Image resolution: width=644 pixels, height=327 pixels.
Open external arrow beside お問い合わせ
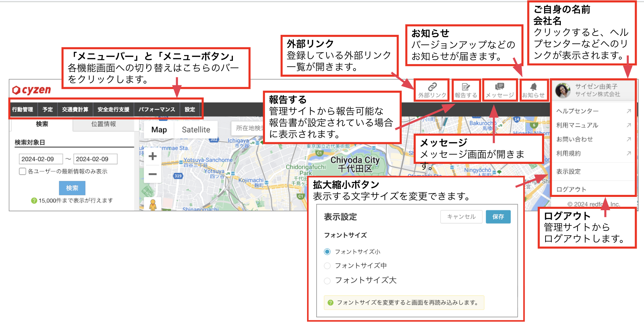click(x=629, y=139)
